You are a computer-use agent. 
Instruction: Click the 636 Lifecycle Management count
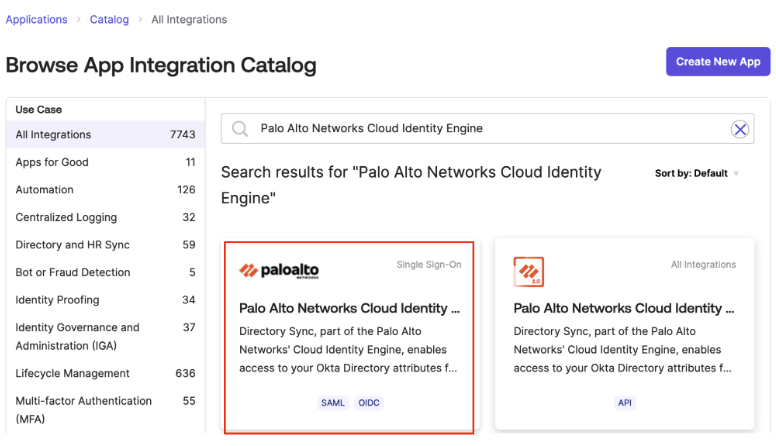click(185, 373)
